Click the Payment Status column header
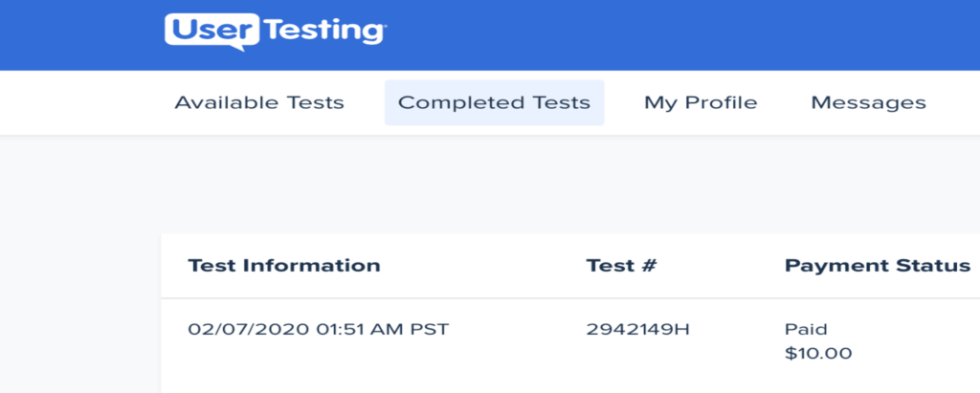Image resolution: width=980 pixels, height=393 pixels. (878, 266)
